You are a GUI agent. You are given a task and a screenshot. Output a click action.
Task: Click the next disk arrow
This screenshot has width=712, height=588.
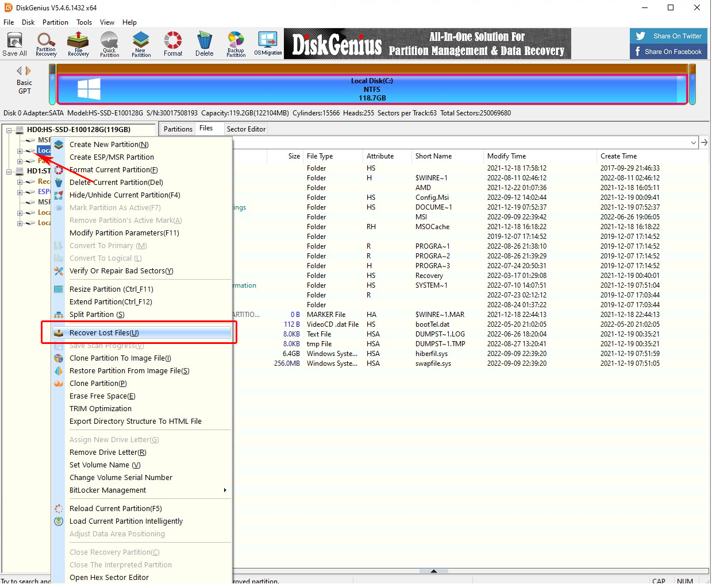coord(28,71)
